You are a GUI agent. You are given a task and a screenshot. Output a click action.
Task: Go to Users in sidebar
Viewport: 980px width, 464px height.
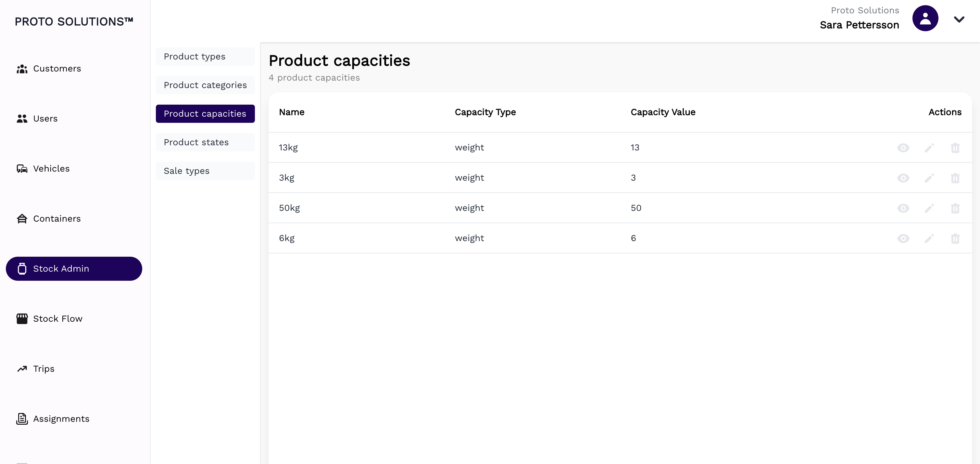(x=74, y=118)
